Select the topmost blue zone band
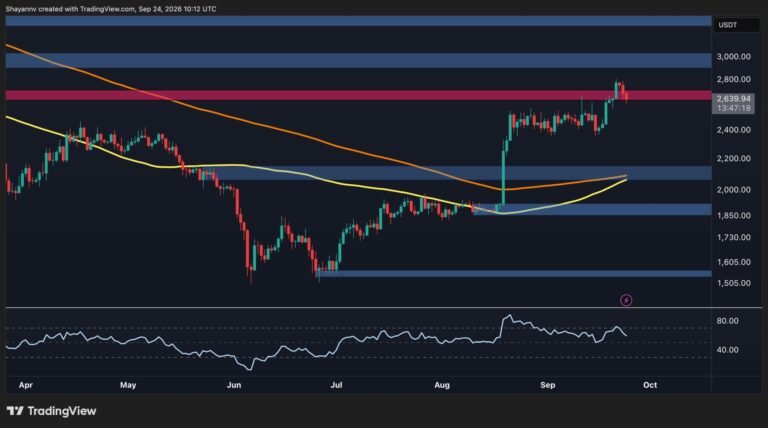The image size is (768, 428). coord(358,21)
